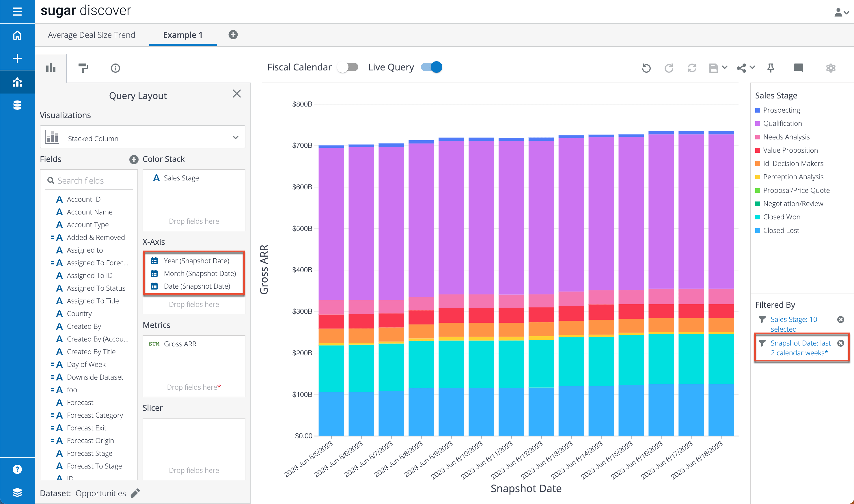
Task: Toggle the Fiscal Calendar switch
Action: (348, 67)
